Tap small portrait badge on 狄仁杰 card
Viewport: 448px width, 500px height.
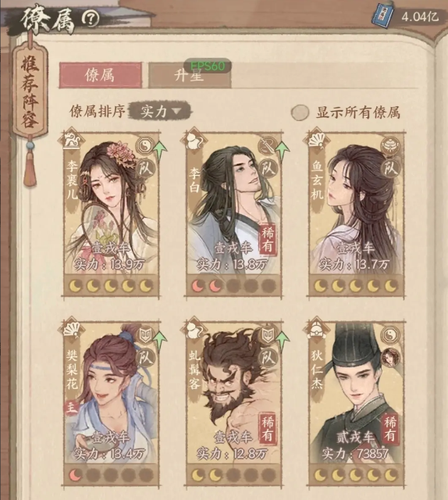tap(391, 356)
